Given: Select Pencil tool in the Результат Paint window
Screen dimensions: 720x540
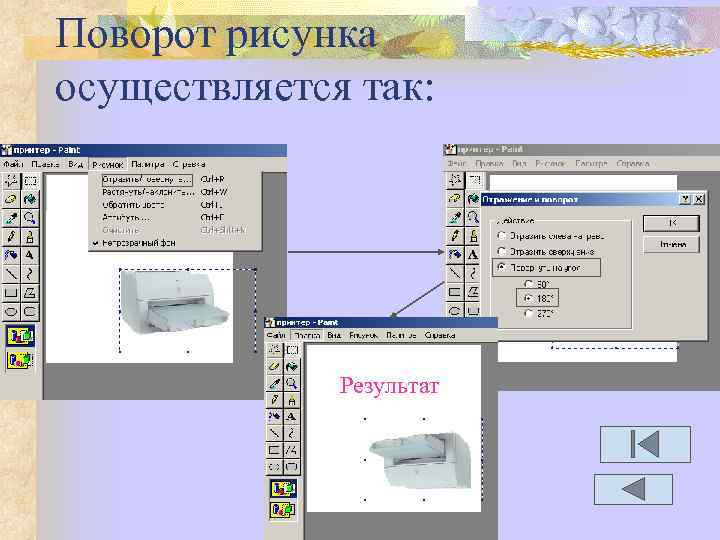Looking at the screenshot, I should pyautogui.click(x=275, y=400).
